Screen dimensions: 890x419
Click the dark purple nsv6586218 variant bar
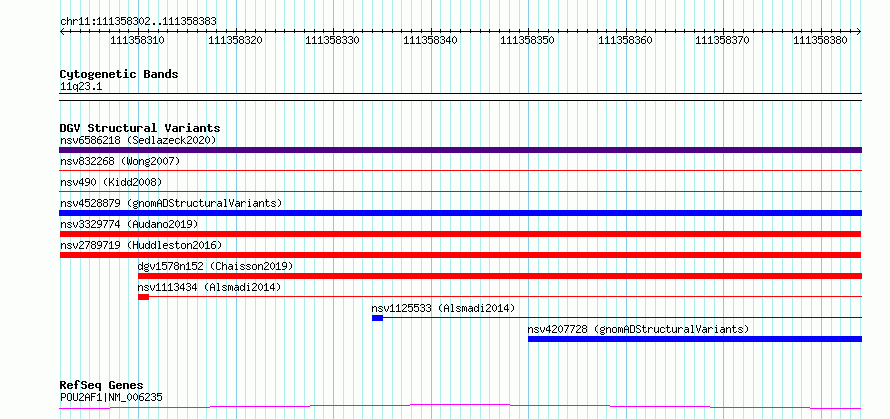460,150
